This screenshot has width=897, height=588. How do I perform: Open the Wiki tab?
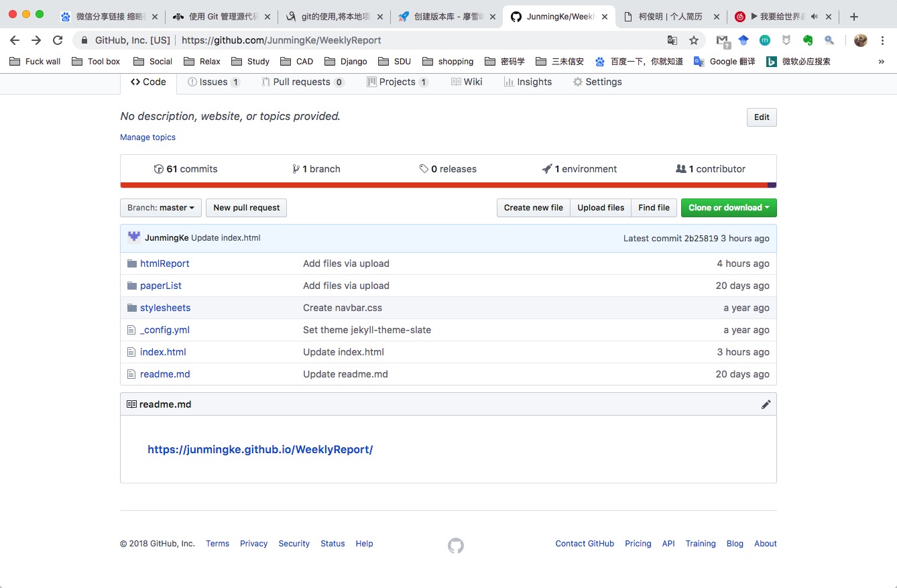coord(467,82)
